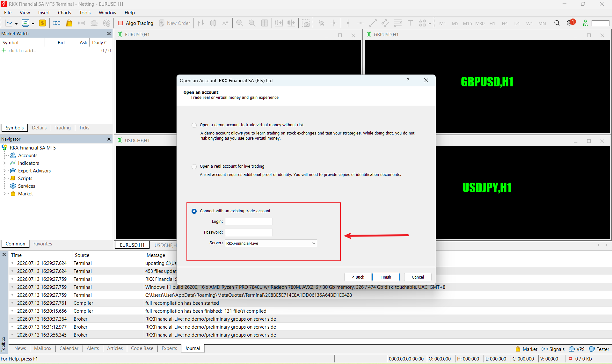
Task: Open the search magnifier in toolbar
Action: 557,23
